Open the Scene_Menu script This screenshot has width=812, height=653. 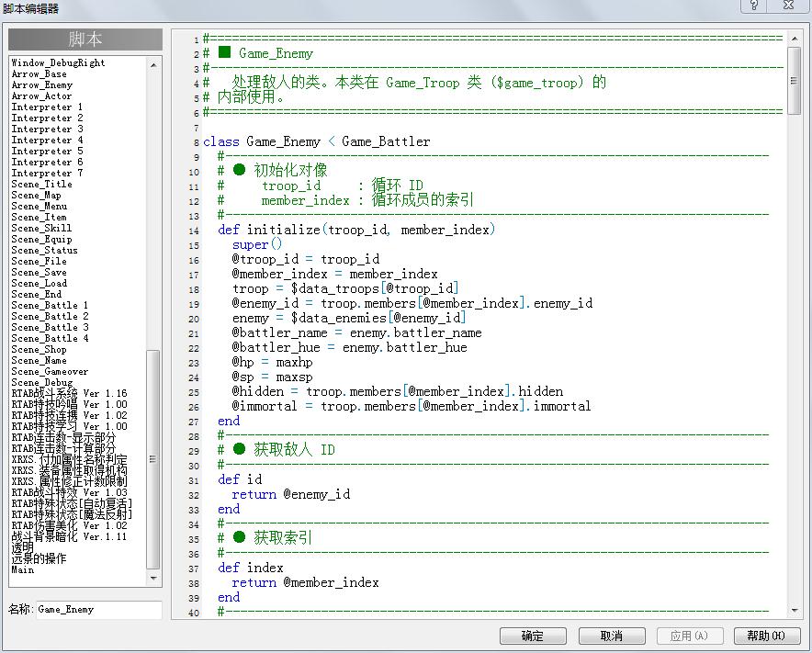pos(39,206)
